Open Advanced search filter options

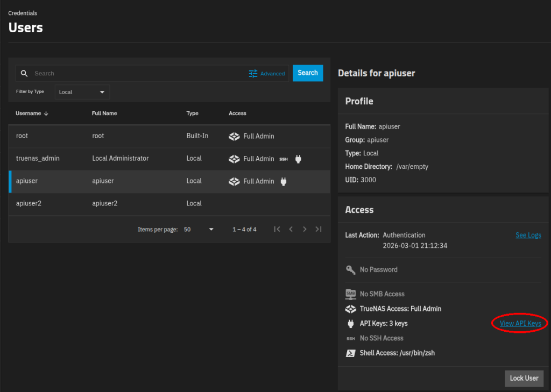[x=267, y=74]
